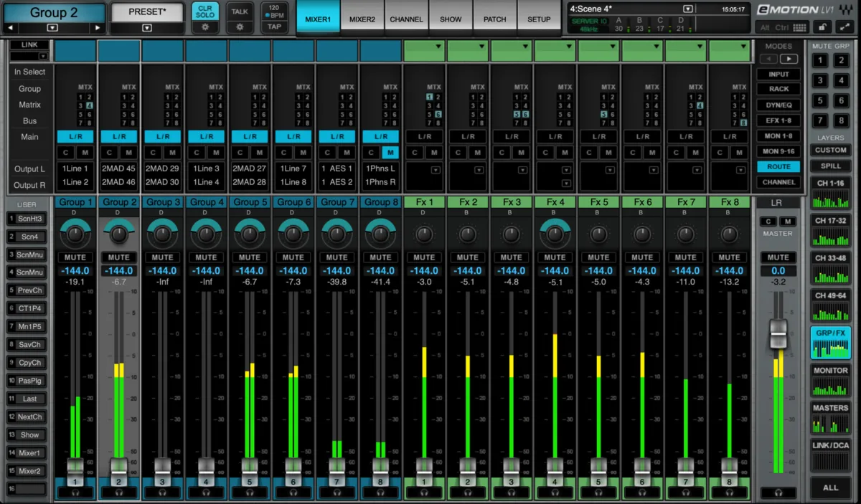Click the lock icon in top-right corner
This screenshot has width=861, height=504.
[x=824, y=27]
